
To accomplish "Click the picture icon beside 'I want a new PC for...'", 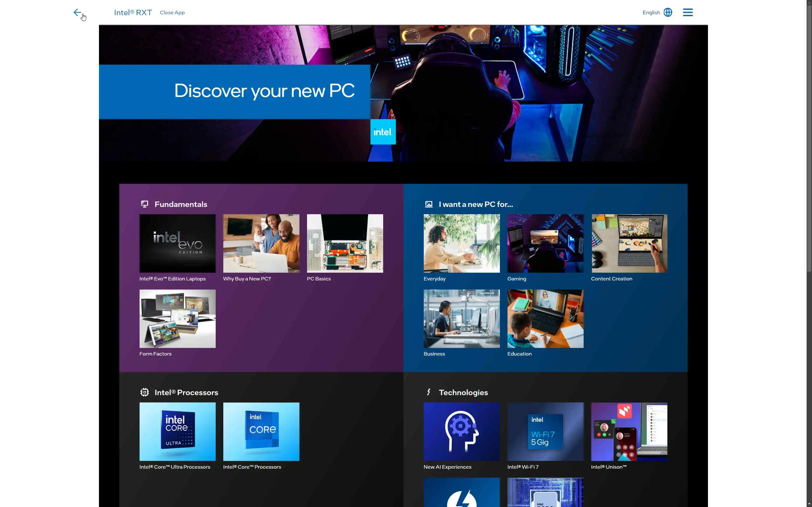I will tap(429, 204).
